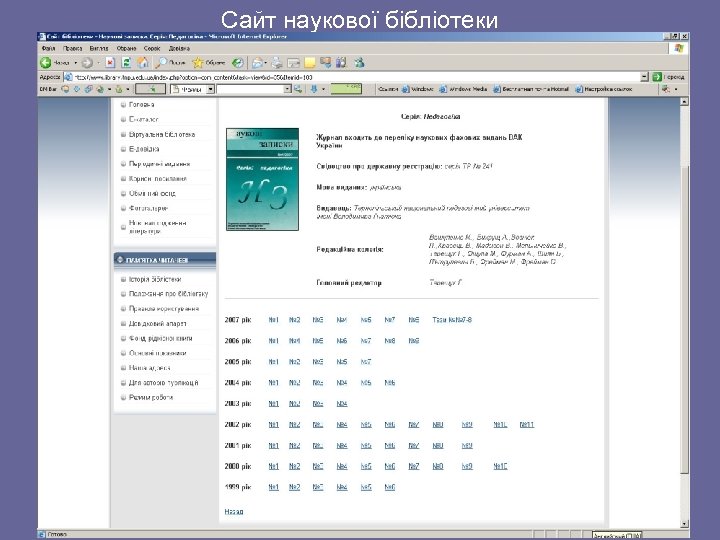The height and width of the screenshot is (540, 720).
Task: Click the Windows flag logo icon
Action: click(679, 48)
